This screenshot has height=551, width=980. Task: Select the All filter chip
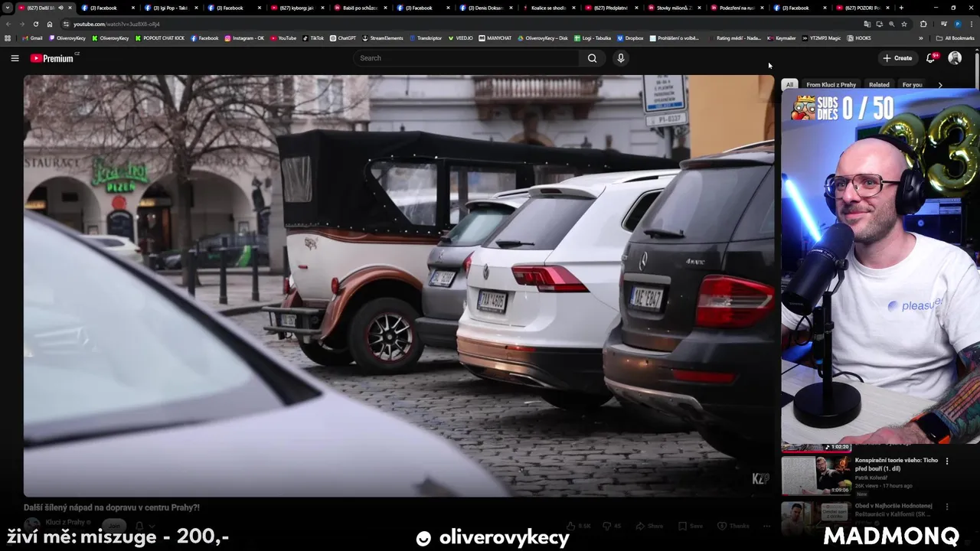tap(789, 85)
